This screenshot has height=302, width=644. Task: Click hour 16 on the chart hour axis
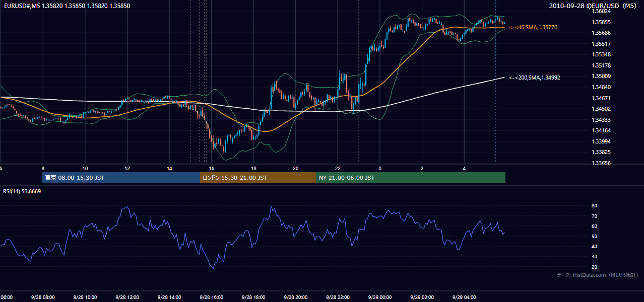[212, 169]
